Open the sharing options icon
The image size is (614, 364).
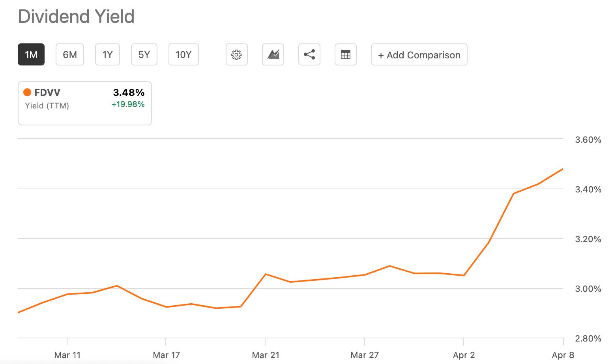pos(309,54)
